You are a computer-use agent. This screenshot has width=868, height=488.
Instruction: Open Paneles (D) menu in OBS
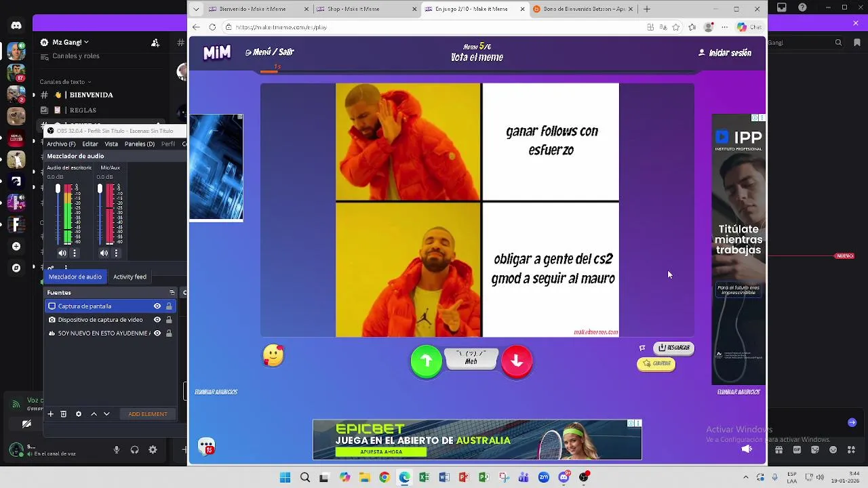tap(140, 144)
